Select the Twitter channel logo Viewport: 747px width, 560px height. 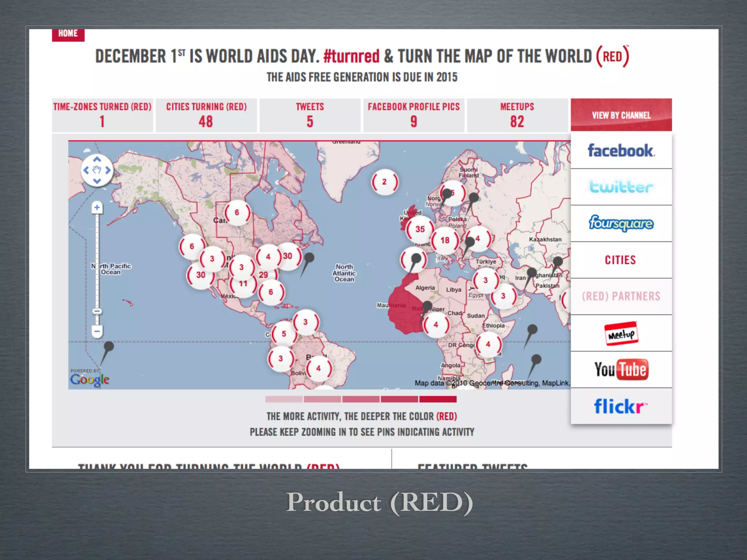tap(621, 187)
